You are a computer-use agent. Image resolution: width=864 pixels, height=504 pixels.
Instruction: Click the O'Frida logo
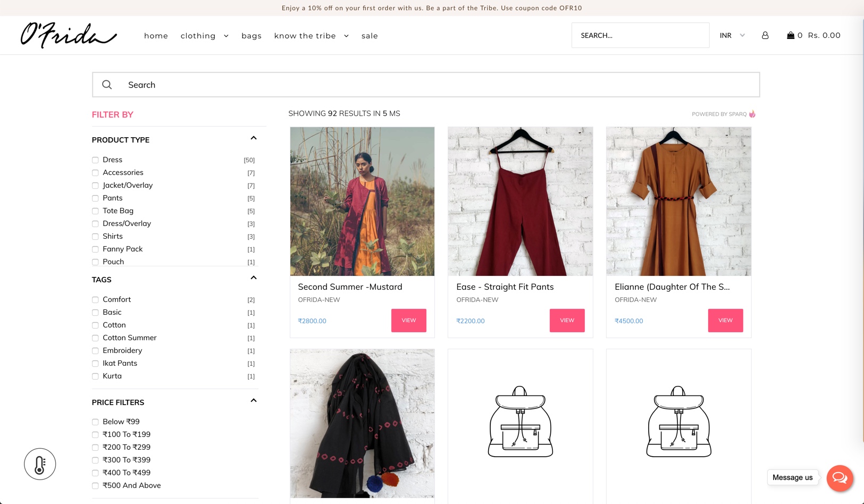[x=68, y=36]
